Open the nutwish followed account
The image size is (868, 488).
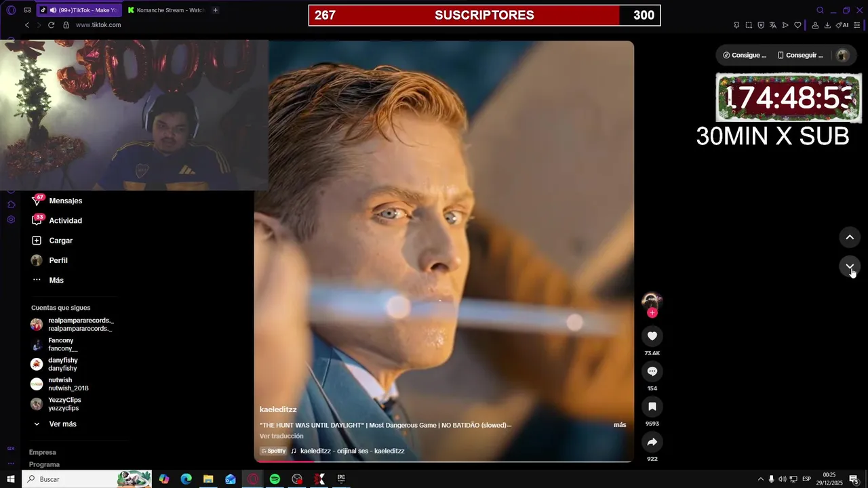pos(60,384)
